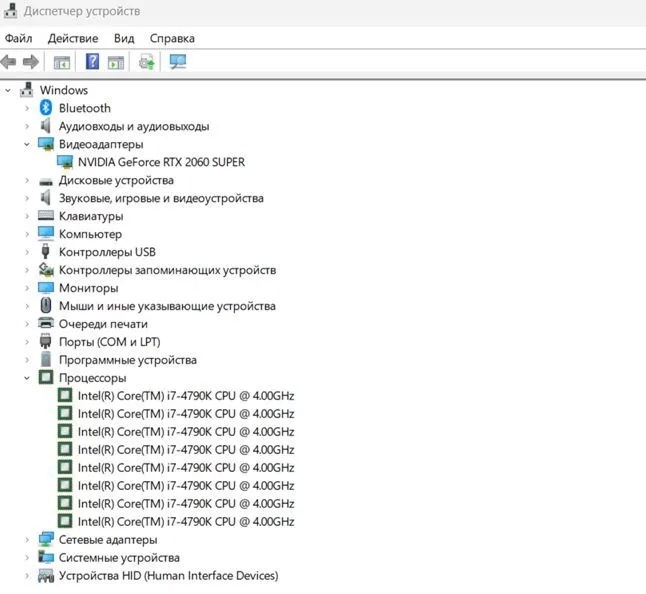Click the blue Help question mark icon

[x=92, y=62]
